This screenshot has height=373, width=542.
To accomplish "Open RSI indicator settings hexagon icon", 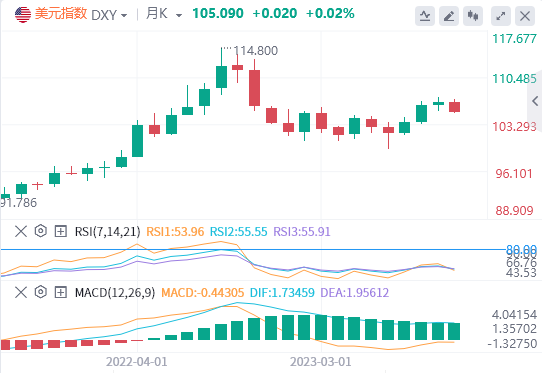I will 40,231.
